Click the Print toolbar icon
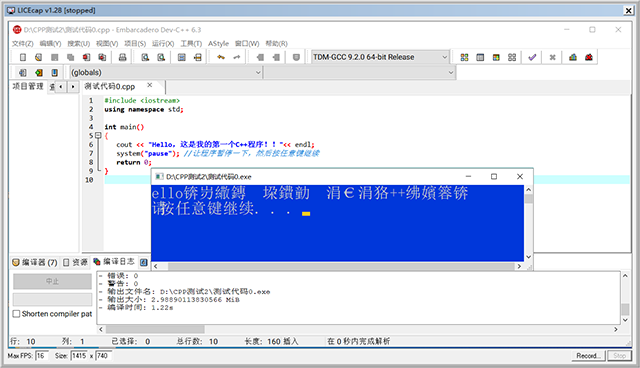640x368 pixels. 122,58
